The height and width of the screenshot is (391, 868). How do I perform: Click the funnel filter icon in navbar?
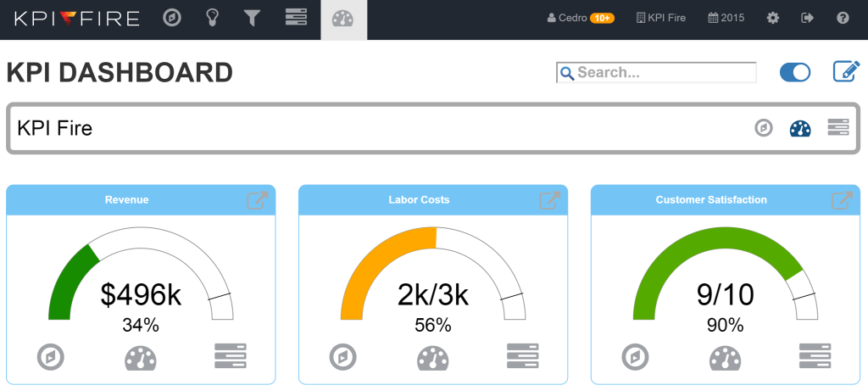(x=252, y=18)
